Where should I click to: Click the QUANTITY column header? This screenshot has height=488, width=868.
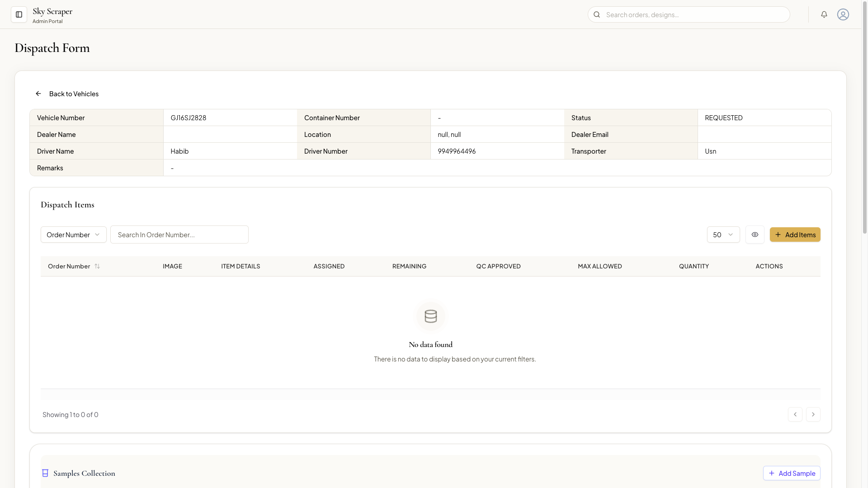click(694, 266)
